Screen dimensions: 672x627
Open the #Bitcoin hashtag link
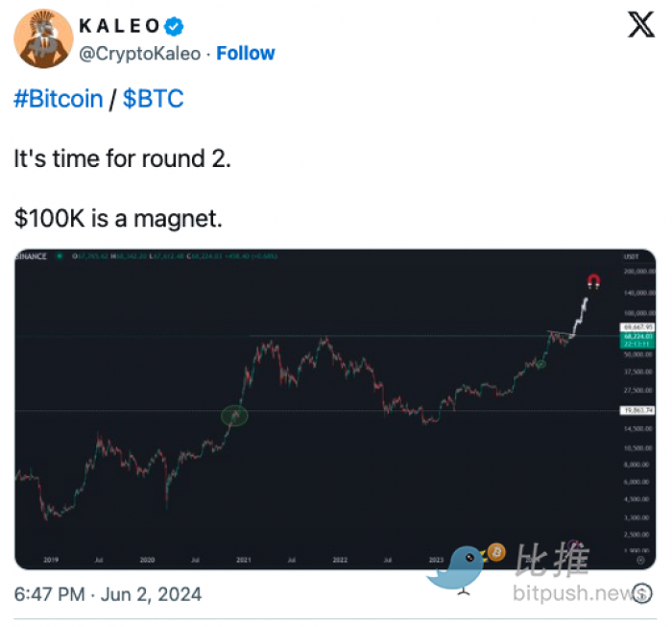pos(59,99)
